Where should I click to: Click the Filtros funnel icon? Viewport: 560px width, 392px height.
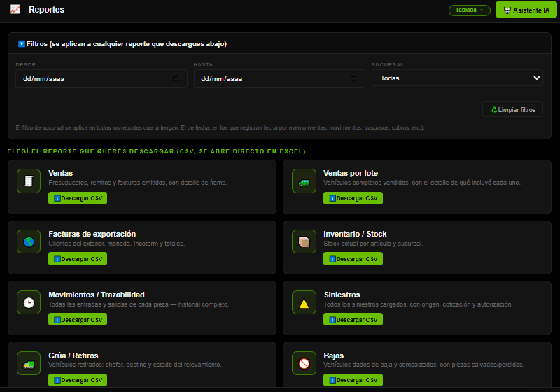22,44
